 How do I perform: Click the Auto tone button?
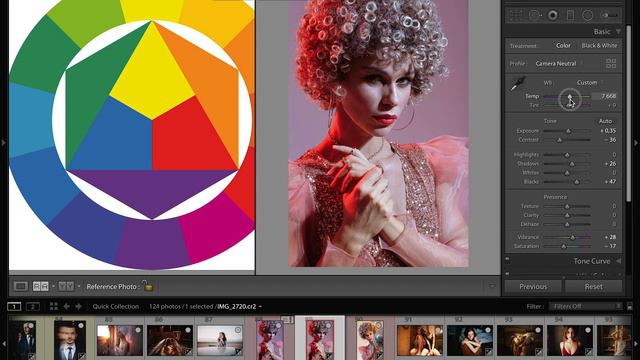tap(605, 121)
